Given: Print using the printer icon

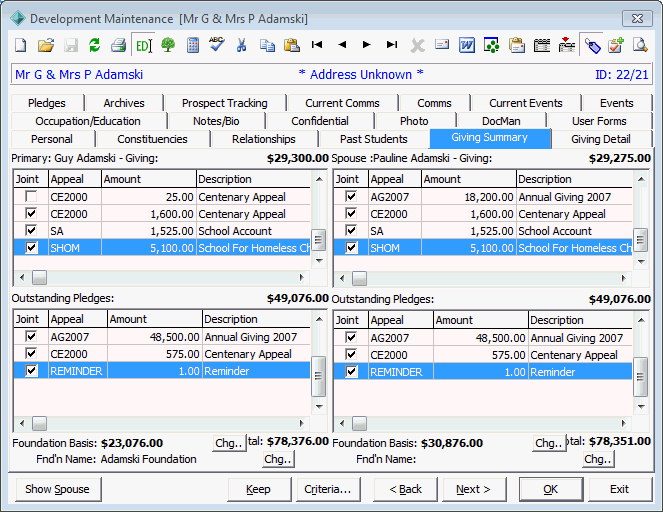Looking at the screenshot, I should point(118,45).
